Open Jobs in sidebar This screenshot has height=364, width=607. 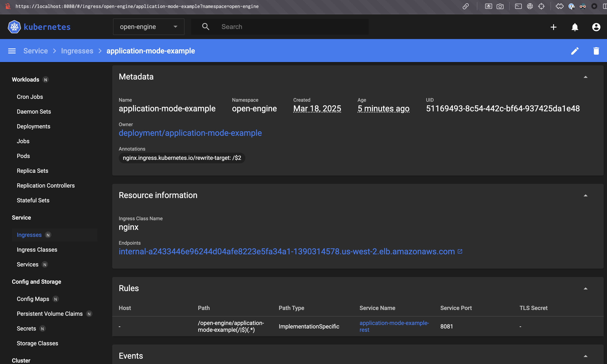[x=23, y=141]
